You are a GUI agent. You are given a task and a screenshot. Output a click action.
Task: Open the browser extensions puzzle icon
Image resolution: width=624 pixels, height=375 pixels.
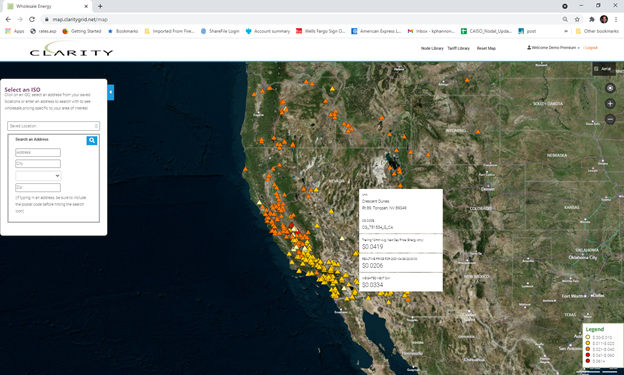tap(592, 19)
